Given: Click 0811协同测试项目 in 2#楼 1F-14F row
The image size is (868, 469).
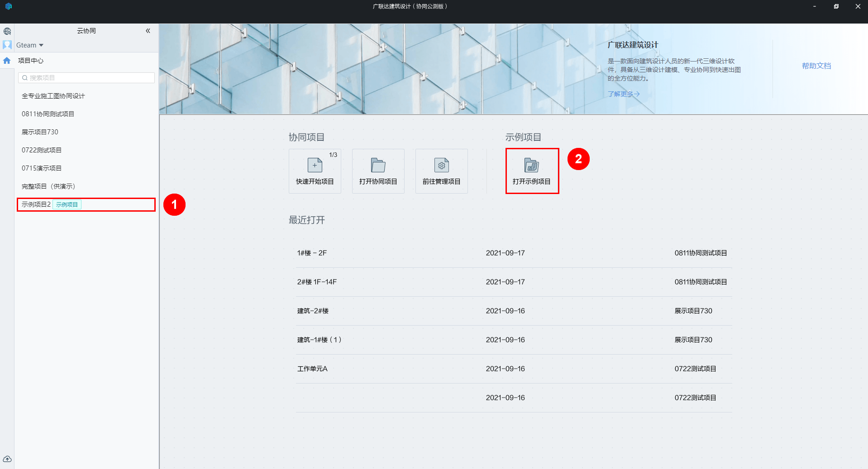Looking at the screenshot, I should click(701, 282).
